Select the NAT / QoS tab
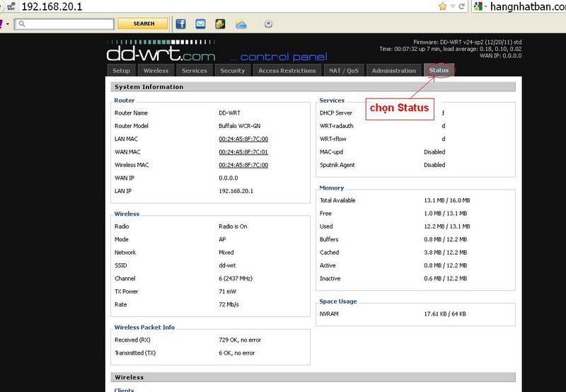Image resolution: width=566 pixels, height=392 pixels. (x=344, y=70)
